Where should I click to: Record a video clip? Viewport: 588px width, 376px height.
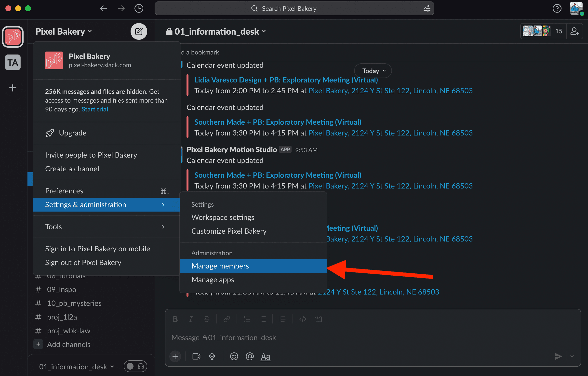(196, 356)
